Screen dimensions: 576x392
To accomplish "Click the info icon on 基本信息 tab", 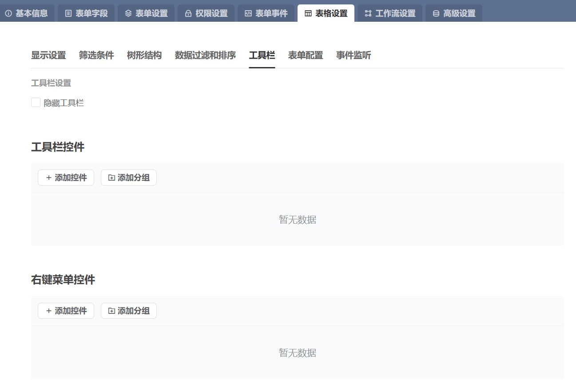I will pos(8,13).
